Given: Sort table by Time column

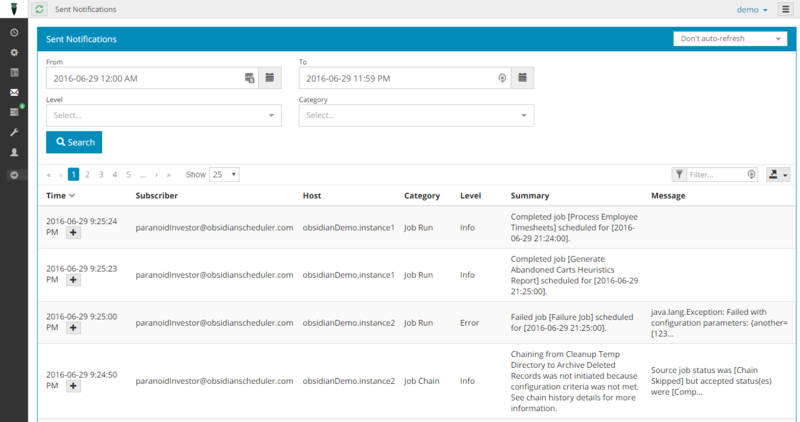Looking at the screenshot, I should pos(60,195).
